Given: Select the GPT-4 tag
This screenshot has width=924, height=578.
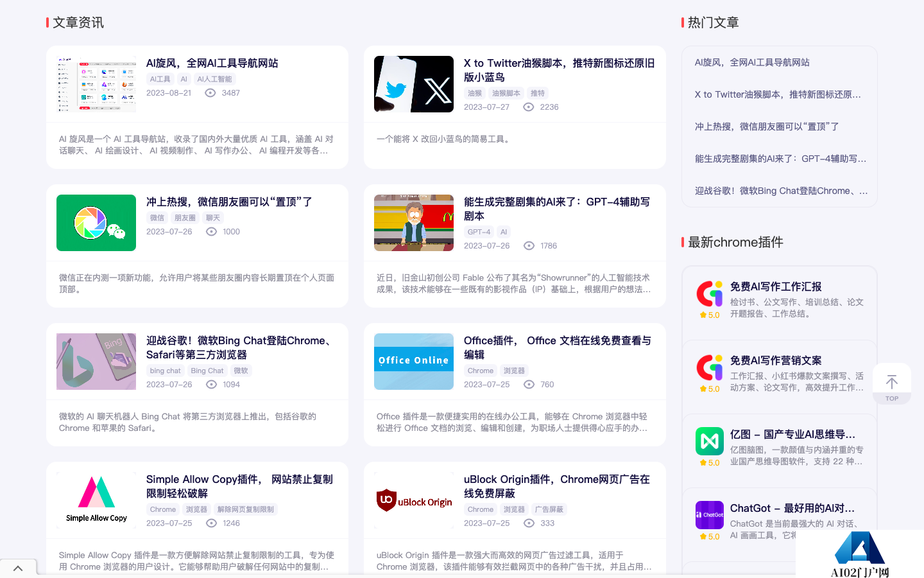Looking at the screenshot, I should (x=479, y=232).
